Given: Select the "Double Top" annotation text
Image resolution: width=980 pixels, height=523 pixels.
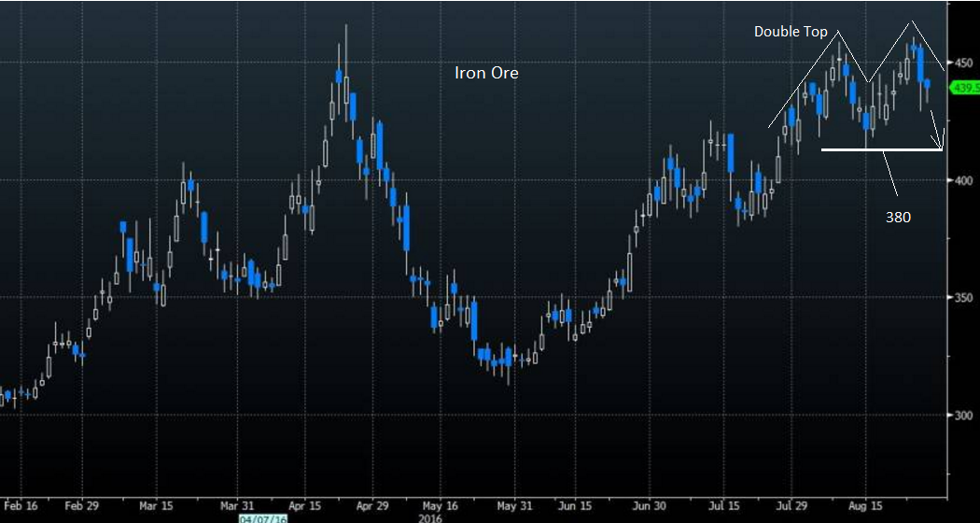Looking at the screenshot, I should (791, 32).
